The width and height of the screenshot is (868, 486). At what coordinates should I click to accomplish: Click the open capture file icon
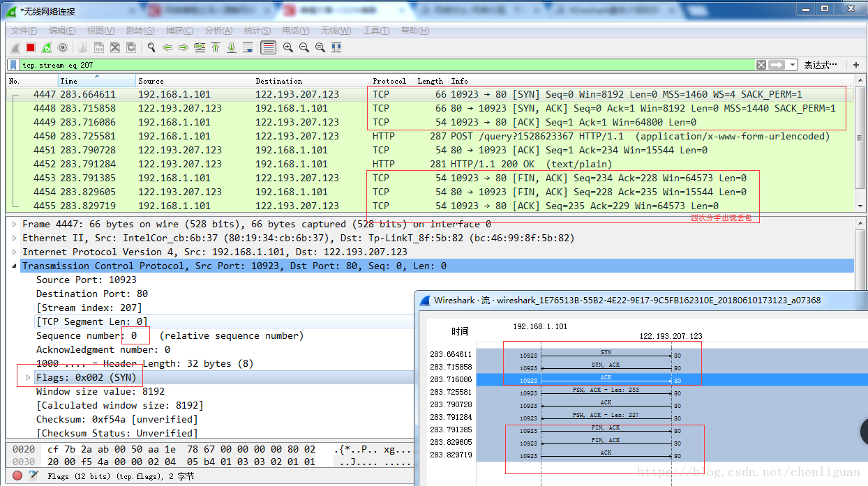coord(83,47)
